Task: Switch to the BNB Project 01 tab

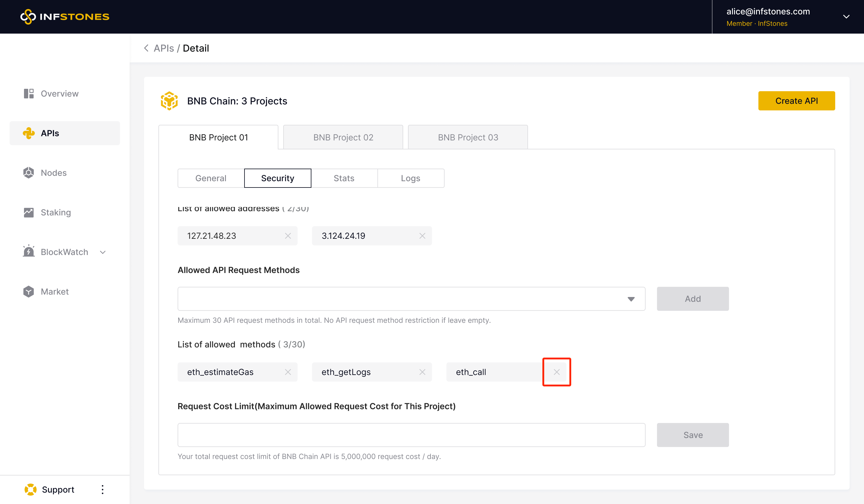Action: 218,137
